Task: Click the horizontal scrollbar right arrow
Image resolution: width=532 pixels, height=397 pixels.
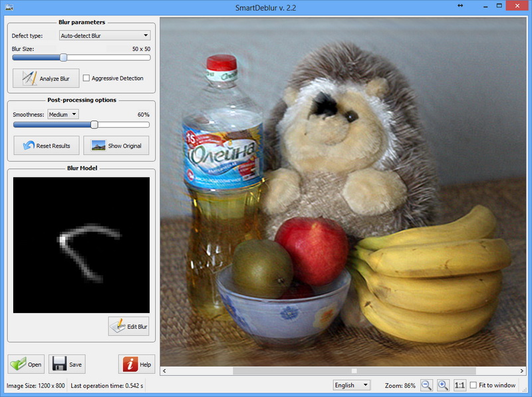Action: [x=522, y=371]
